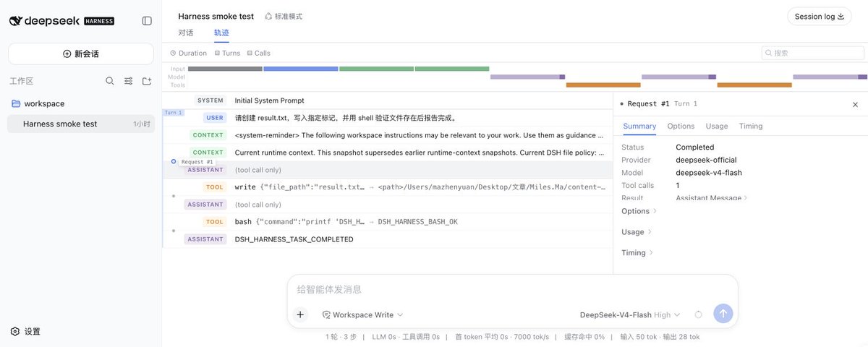The width and height of the screenshot is (868, 347).
Task: Click the blue input segment in timeline
Action: point(301,69)
